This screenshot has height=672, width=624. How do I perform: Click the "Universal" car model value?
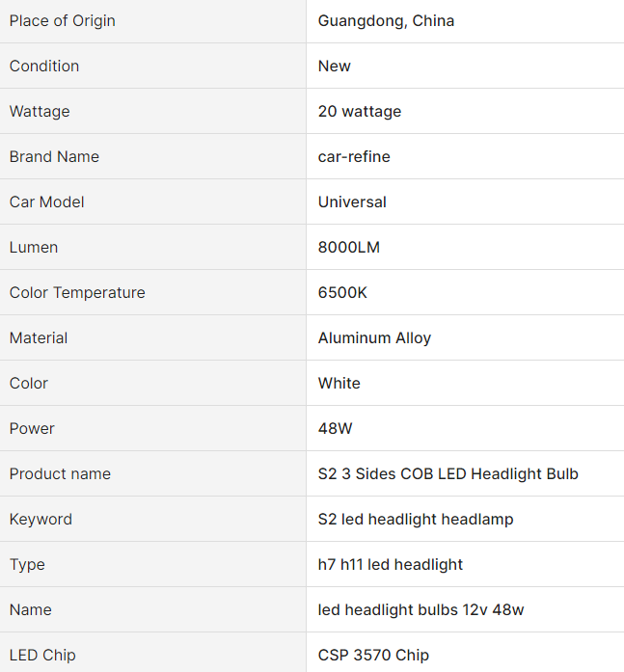pos(352,202)
